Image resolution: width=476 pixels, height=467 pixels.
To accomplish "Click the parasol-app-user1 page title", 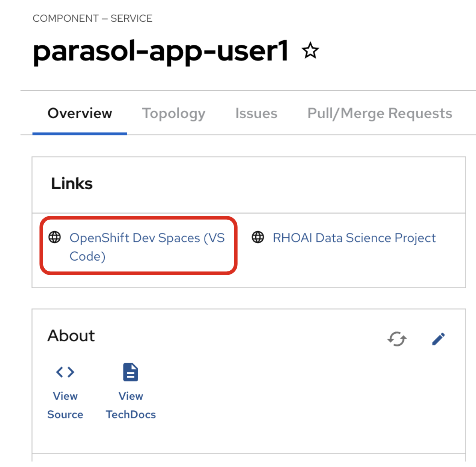I will [x=161, y=51].
